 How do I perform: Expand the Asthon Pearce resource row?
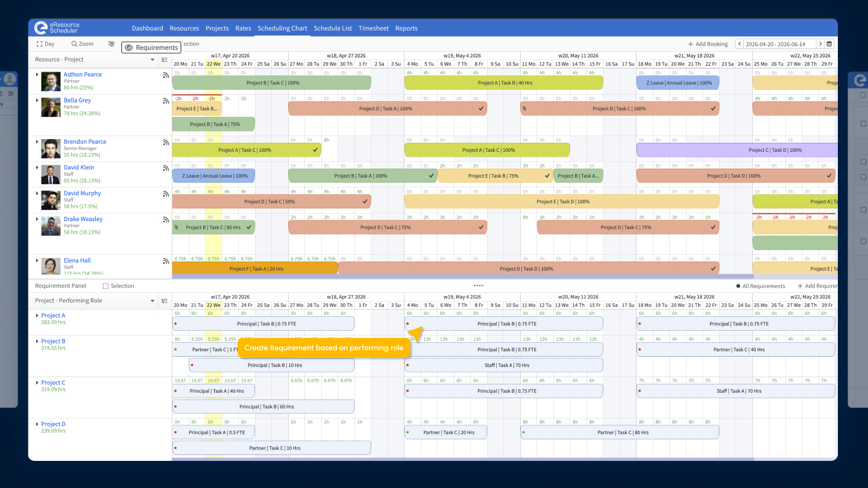click(x=37, y=75)
